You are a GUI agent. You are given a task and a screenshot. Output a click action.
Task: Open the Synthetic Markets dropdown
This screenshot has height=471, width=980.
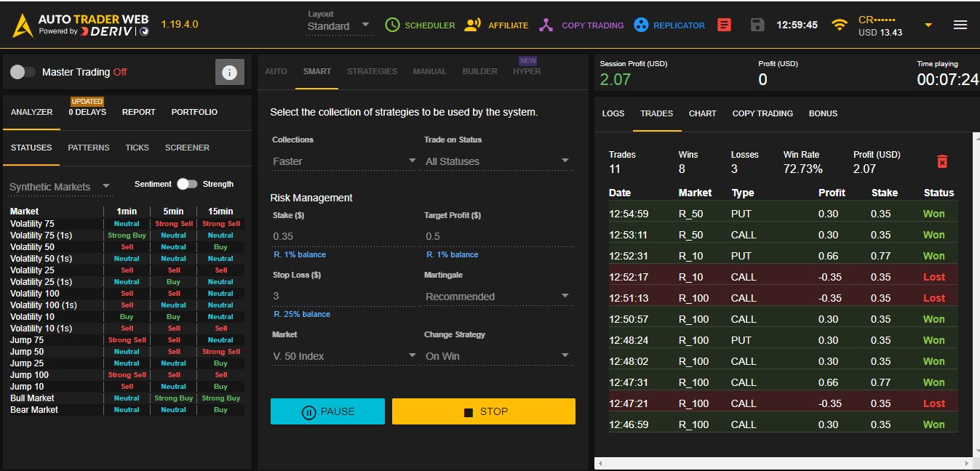click(x=60, y=187)
